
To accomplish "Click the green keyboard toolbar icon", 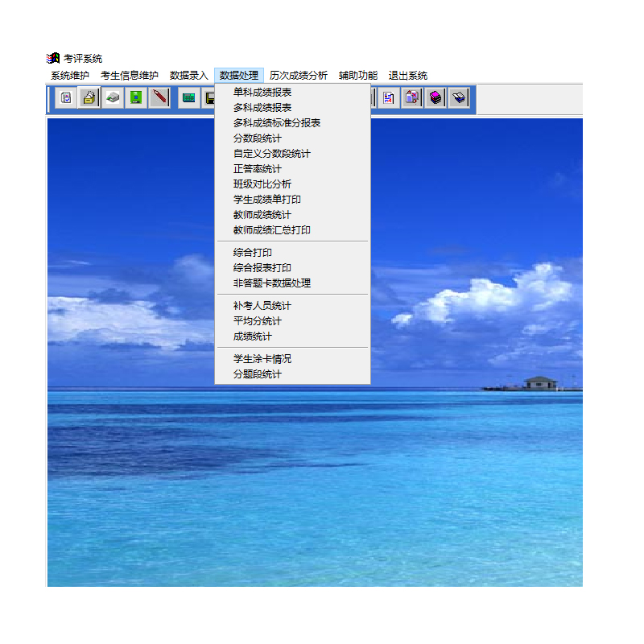I will coord(188,97).
